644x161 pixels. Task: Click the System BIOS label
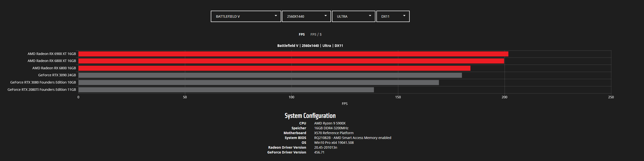(x=295, y=138)
